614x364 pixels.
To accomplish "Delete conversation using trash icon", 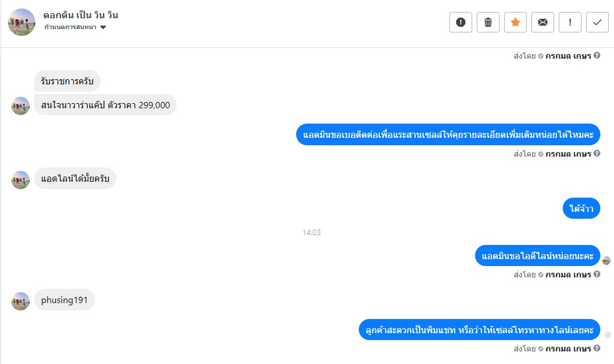I will (x=488, y=22).
